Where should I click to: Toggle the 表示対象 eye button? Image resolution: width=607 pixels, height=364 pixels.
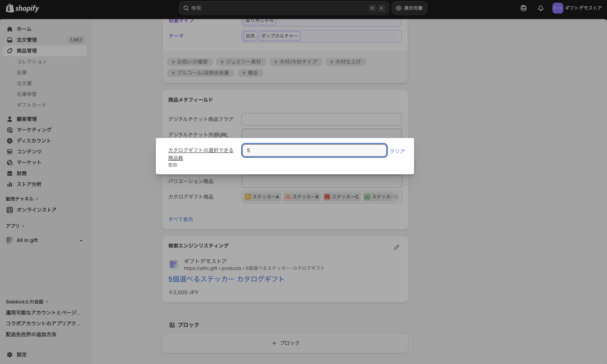tap(409, 8)
